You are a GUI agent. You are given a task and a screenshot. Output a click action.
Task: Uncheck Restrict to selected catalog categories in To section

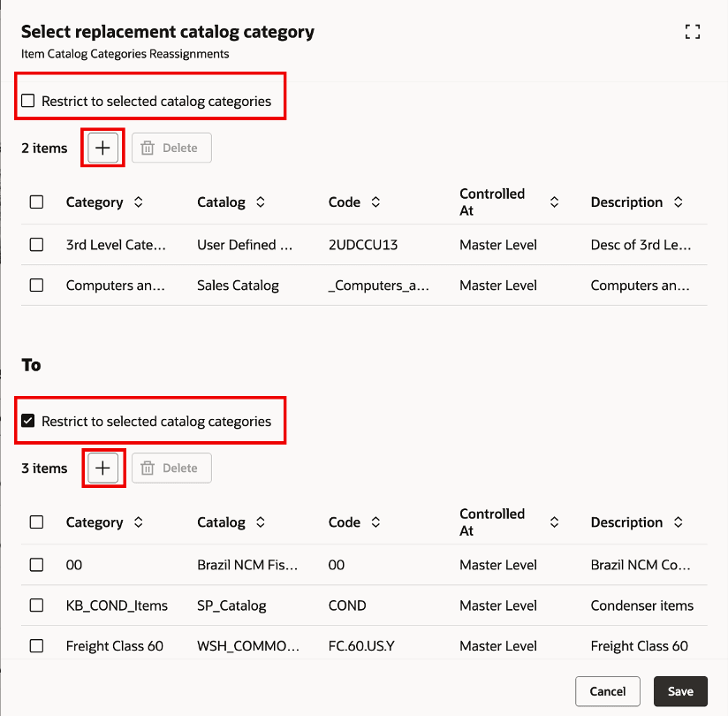click(x=27, y=421)
